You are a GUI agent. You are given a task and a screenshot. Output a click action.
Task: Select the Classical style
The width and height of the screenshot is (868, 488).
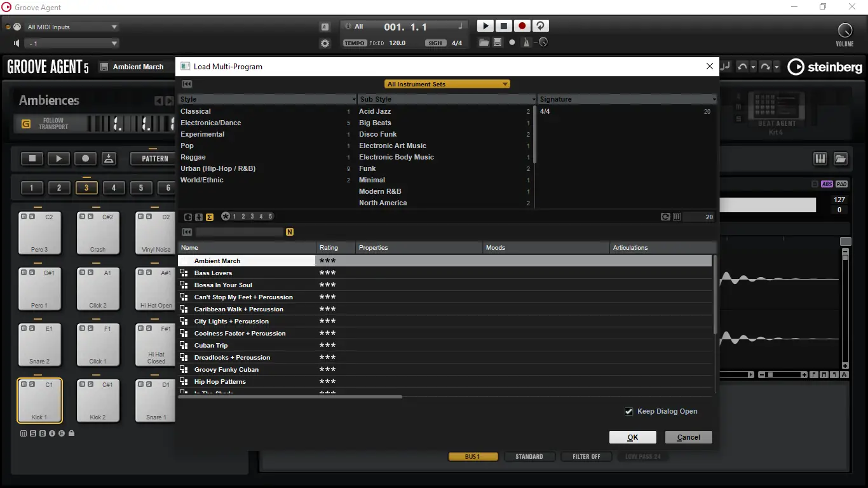click(265, 111)
